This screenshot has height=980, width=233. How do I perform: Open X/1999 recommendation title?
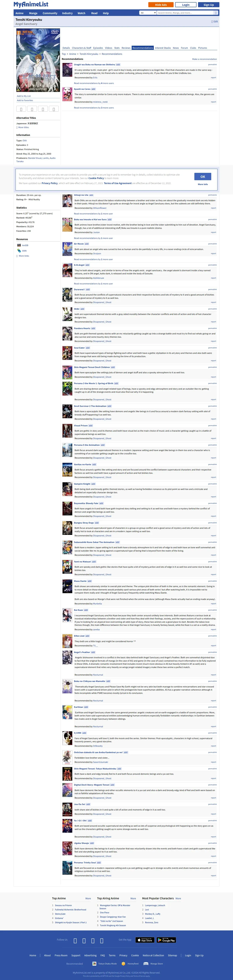(x=77, y=733)
